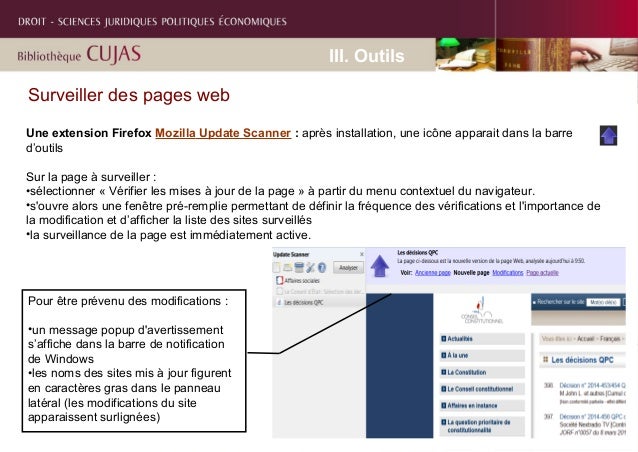Click the Les décisions QPC page heading
This screenshot has height=452, width=638.
coord(582,360)
